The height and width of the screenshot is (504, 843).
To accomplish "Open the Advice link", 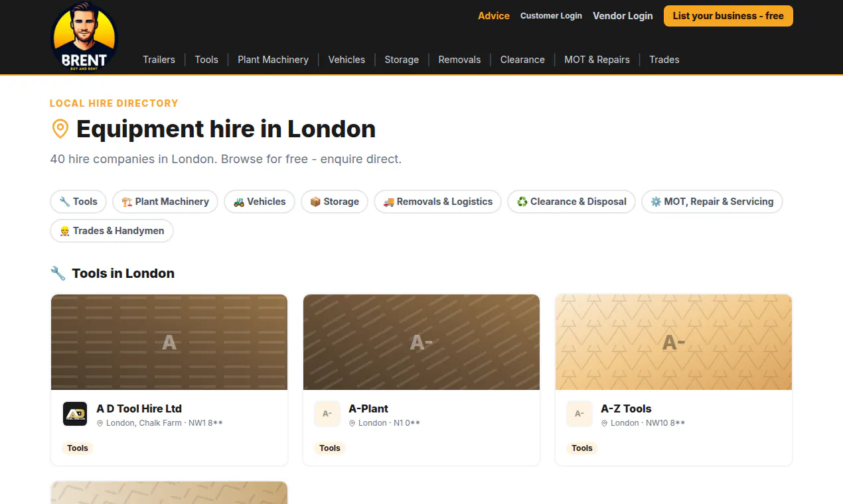I will coord(494,16).
